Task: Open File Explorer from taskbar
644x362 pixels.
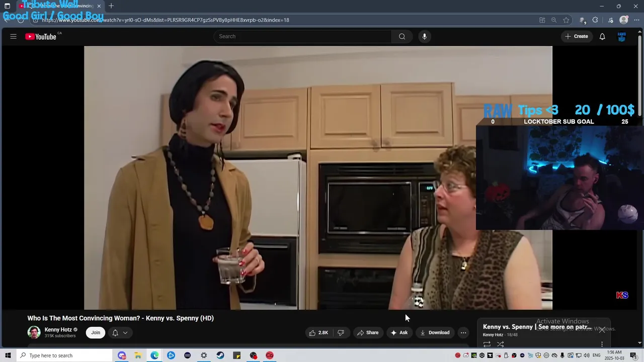Action: pyautogui.click(x=138, y=355)
